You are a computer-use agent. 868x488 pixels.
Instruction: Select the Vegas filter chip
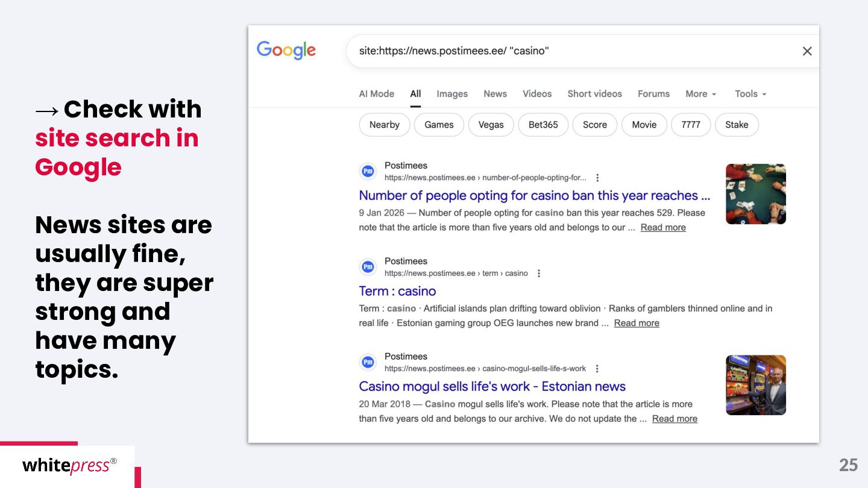491,125
